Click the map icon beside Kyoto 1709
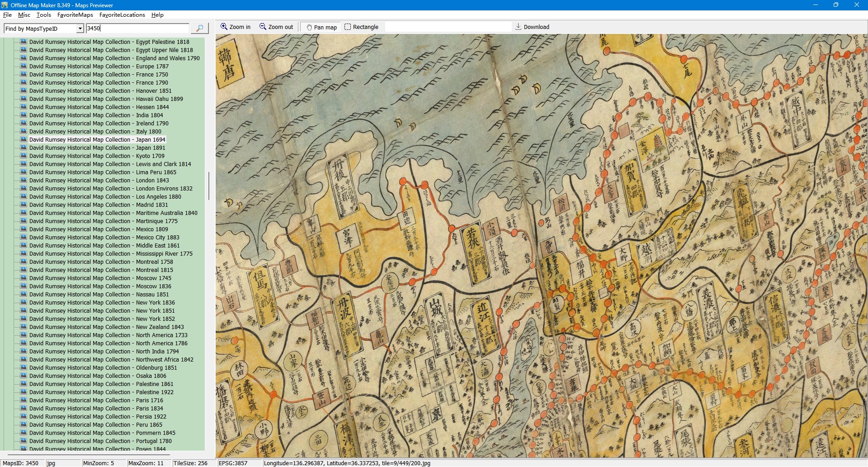This screenshot has height=467, width=868. click(x=24, y=156)
